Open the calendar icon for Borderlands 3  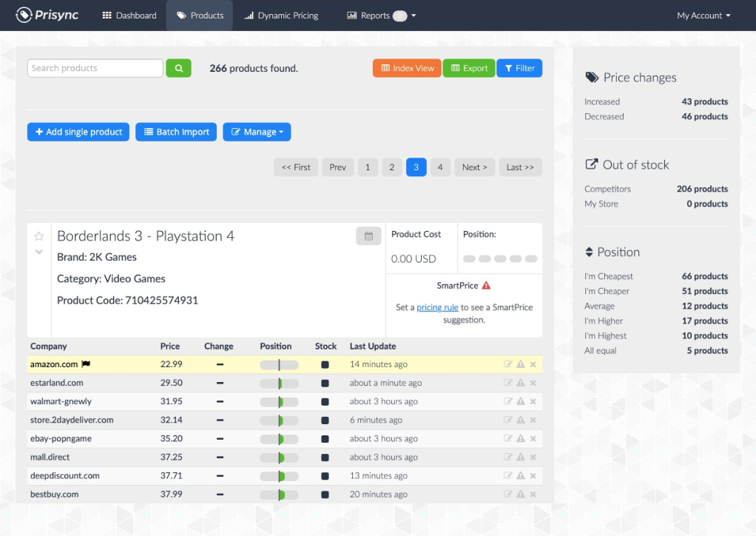368,235
